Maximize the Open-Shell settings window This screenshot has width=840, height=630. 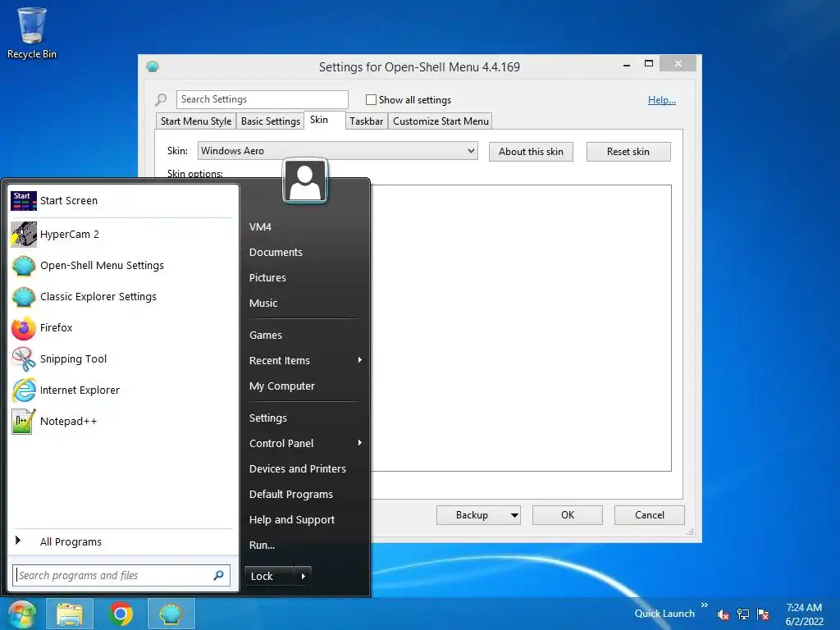coord(649,64)
